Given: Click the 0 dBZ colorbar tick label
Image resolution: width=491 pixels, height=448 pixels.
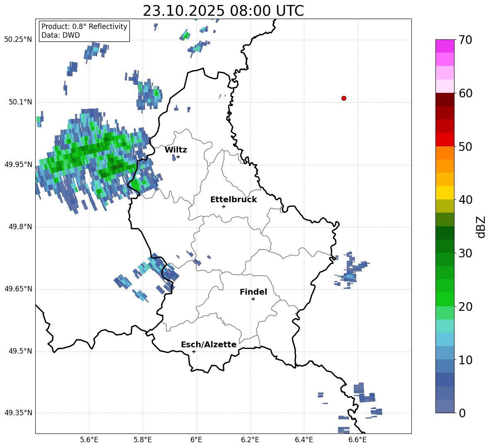Looking at the screenshot, I should (462, 413).
